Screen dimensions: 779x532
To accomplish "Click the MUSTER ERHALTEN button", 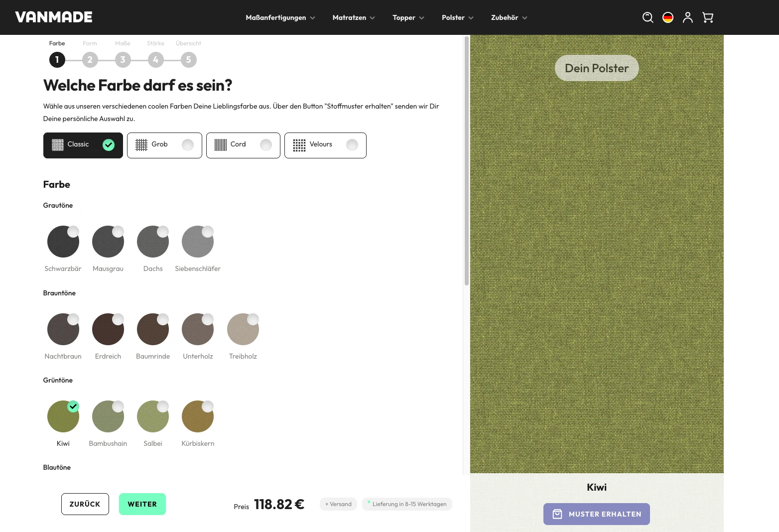I will (x=596, y=514).
